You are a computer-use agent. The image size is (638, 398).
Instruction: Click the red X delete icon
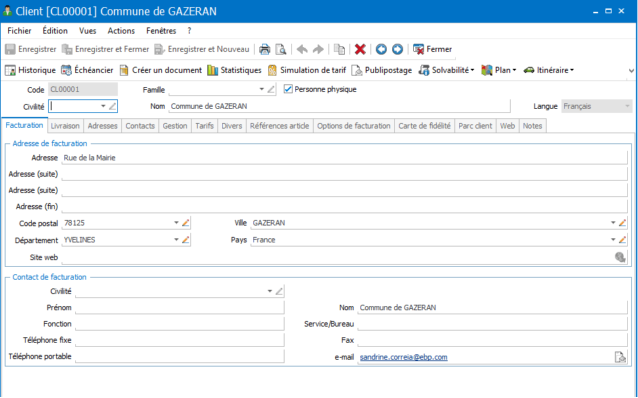(x=360, y=49)
